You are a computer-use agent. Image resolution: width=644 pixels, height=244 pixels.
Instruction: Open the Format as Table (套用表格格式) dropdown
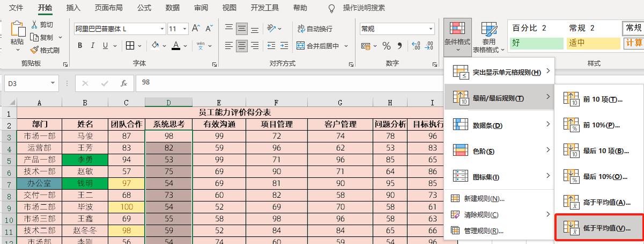click(x=489, y=38)
